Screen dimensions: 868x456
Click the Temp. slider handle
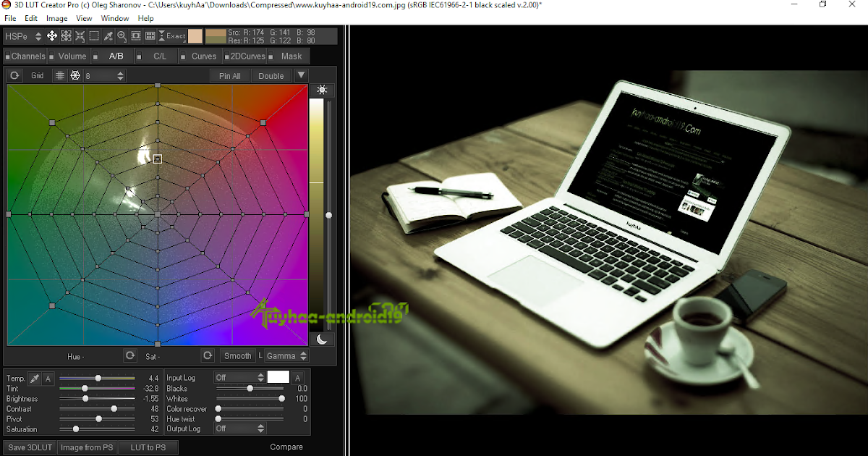[x=98, y=379]
